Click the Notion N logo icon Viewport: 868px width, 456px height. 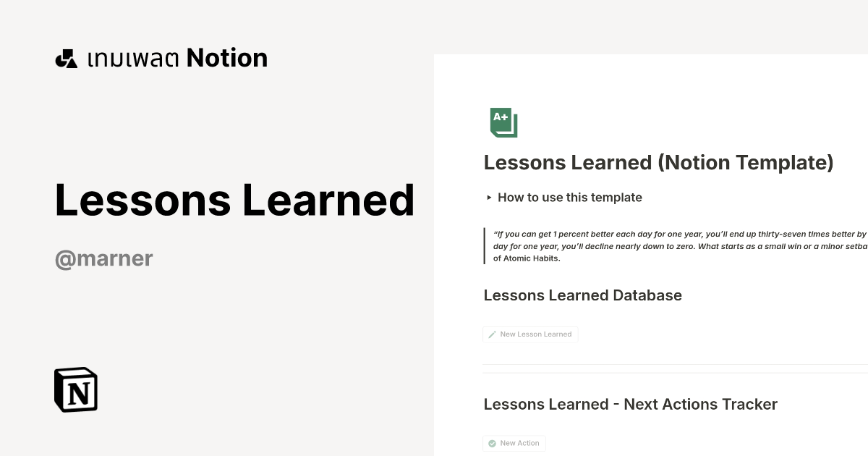click(x=75, y=389)
